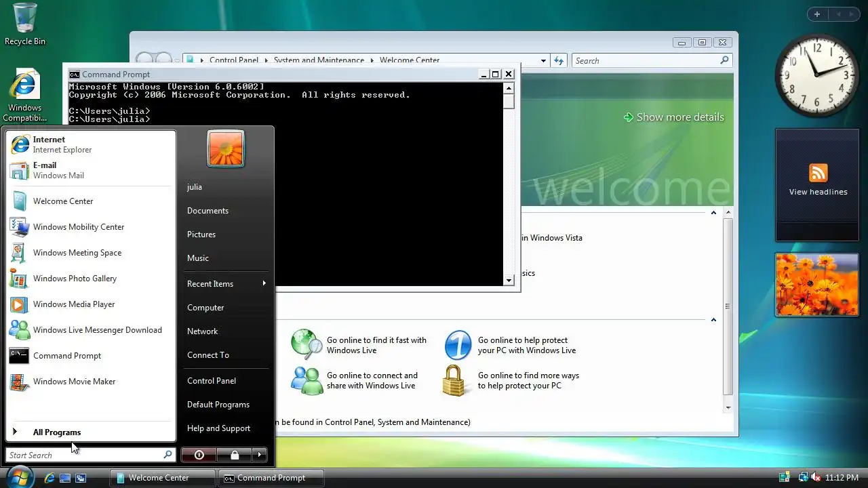Click the analog clock gadget
The height and width of the screenshot is (488, 868).
[817, 75]
